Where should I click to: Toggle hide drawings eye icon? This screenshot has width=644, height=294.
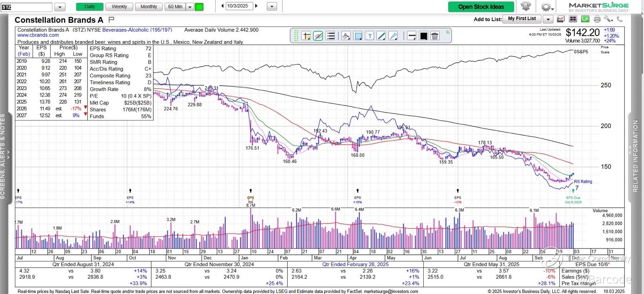(x=318, y=36)
